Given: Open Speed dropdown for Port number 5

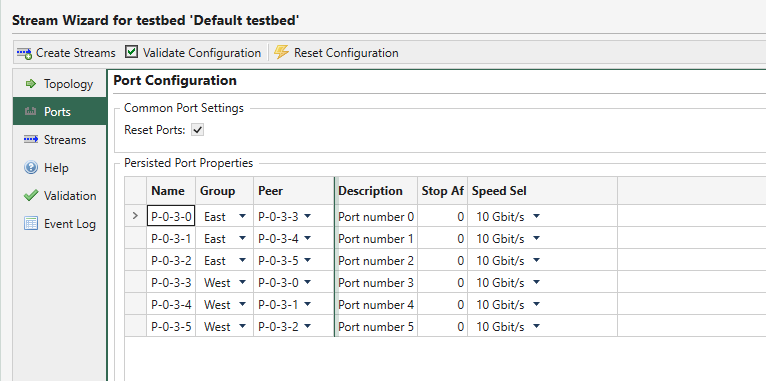Looking at the screenshot, I should 536,326.
